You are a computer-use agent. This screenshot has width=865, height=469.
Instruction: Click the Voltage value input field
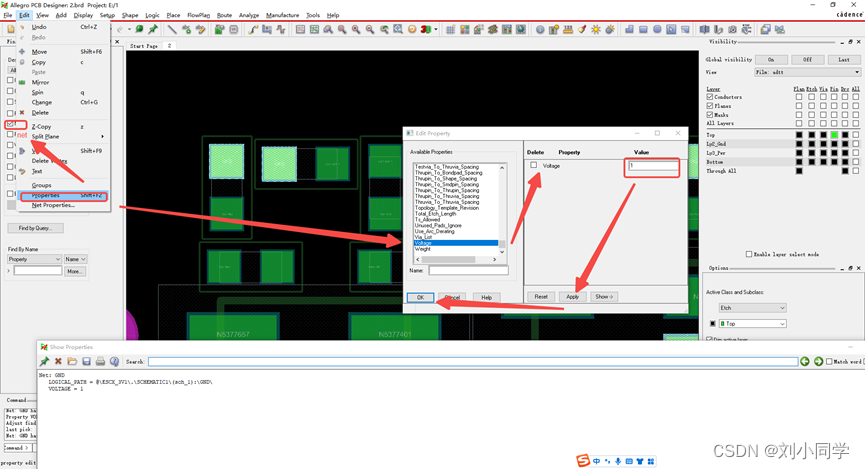click(x=652, y=165)
